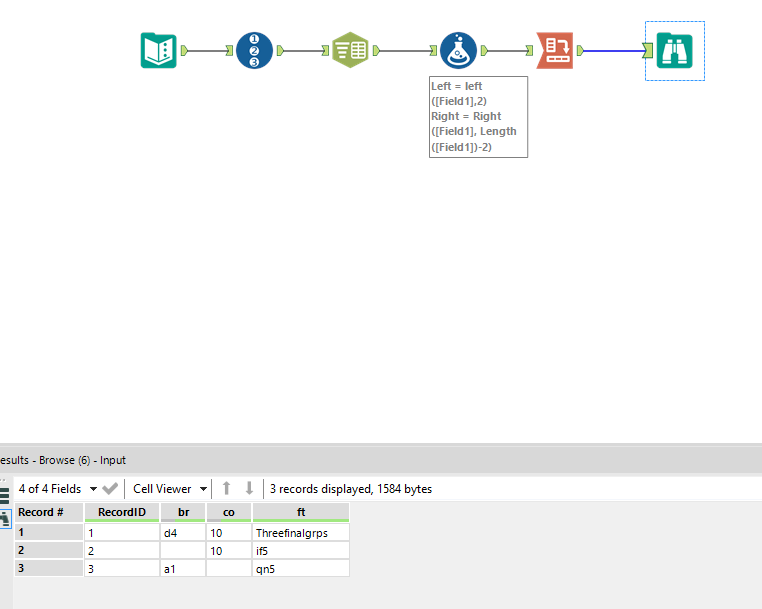Click the Formula tool annotation box
This screenshot has height=609, width=762.
[x=478, y=117]
